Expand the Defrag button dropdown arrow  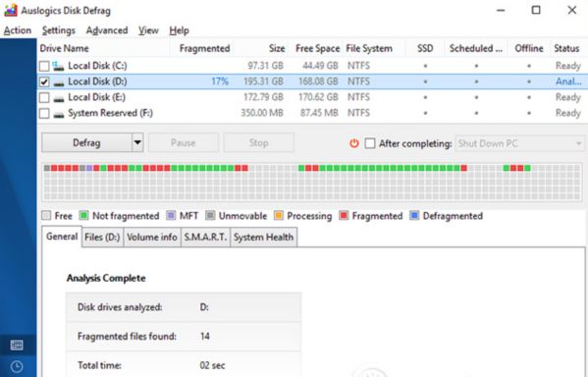pos(137,143)
